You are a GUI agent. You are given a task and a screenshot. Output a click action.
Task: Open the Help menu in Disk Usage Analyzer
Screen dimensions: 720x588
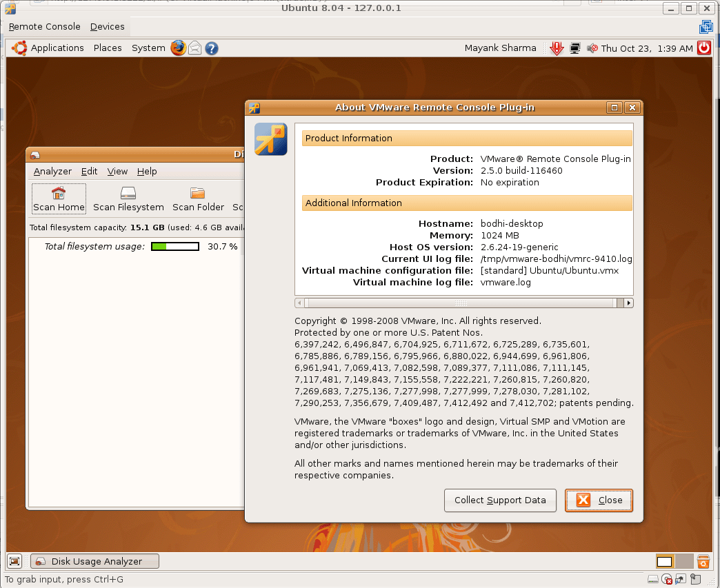147,171
